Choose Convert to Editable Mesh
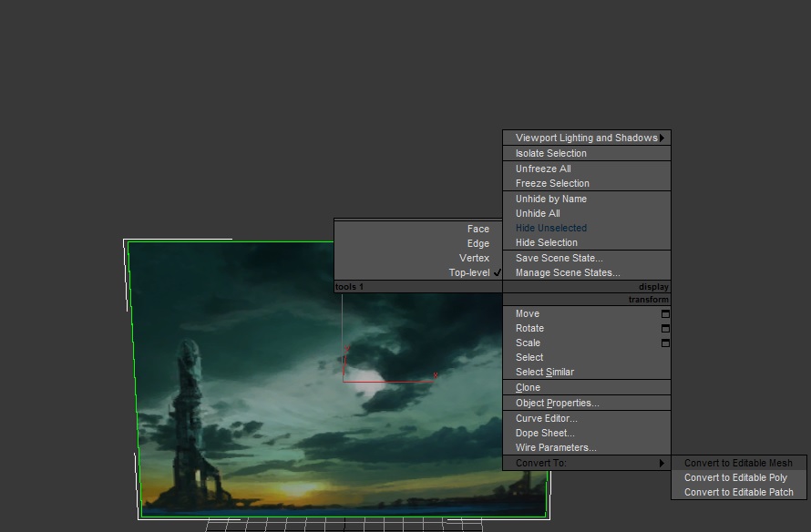Viewport: 811px width, 532px height. [738, 463]
